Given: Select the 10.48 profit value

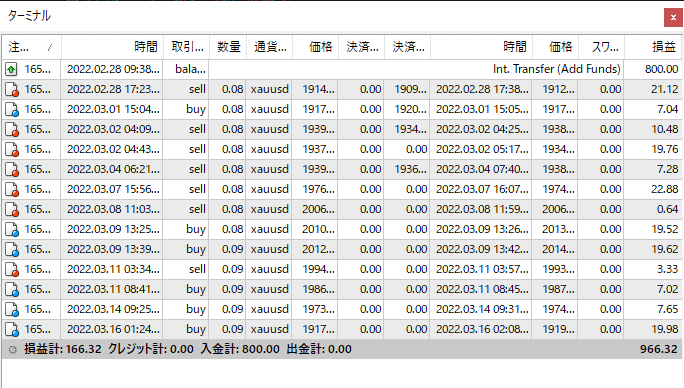Looking at the screenshot, I should pos(664,129).
